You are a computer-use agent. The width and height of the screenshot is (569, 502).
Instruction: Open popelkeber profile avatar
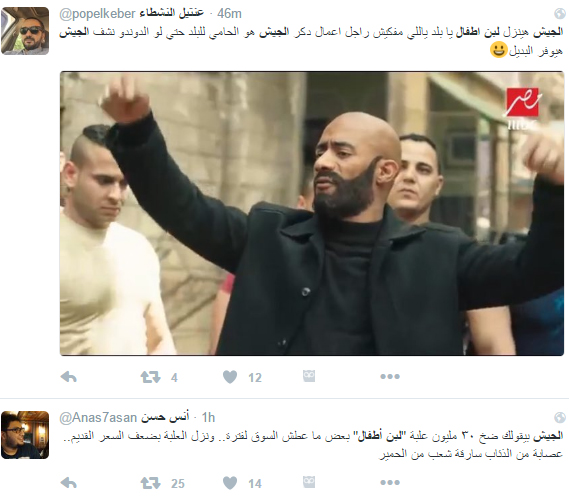pos(25,31)
